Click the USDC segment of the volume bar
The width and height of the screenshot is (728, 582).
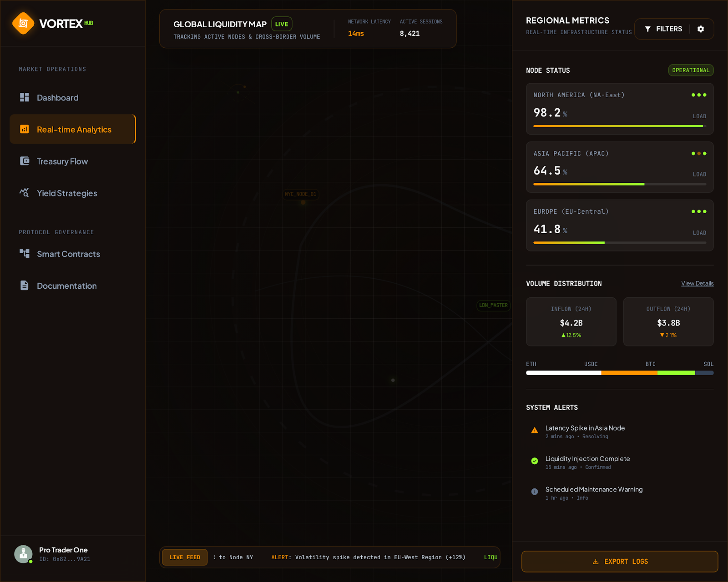click(x=629, y=372)
